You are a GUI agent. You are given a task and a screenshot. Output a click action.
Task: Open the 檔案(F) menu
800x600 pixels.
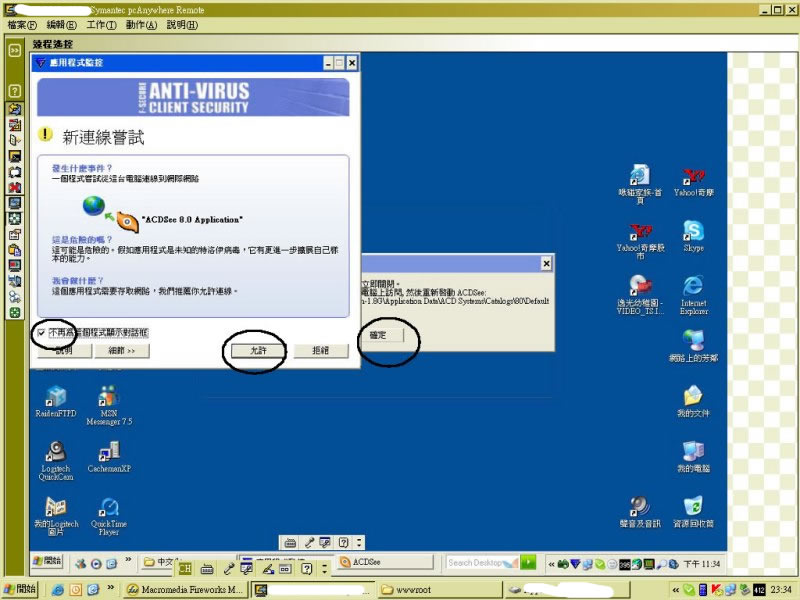(22, 24)
